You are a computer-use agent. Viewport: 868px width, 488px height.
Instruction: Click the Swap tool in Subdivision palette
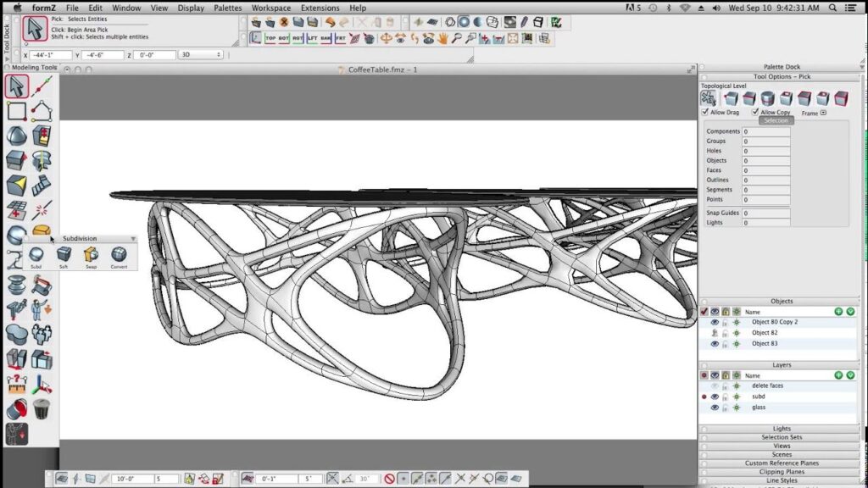pyautogui.click(x=91, y=254)
